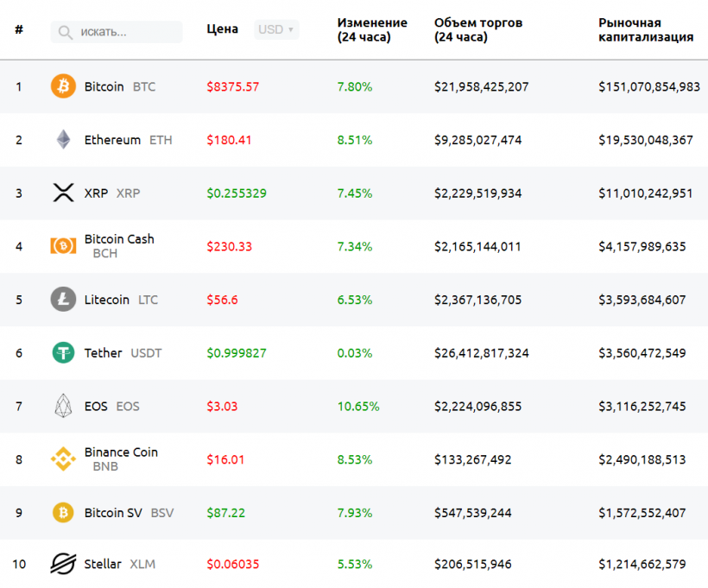Click the Litecoin logo icon
Screen dimensions: 708x588
pyautogui.click(x=63, y=300)
